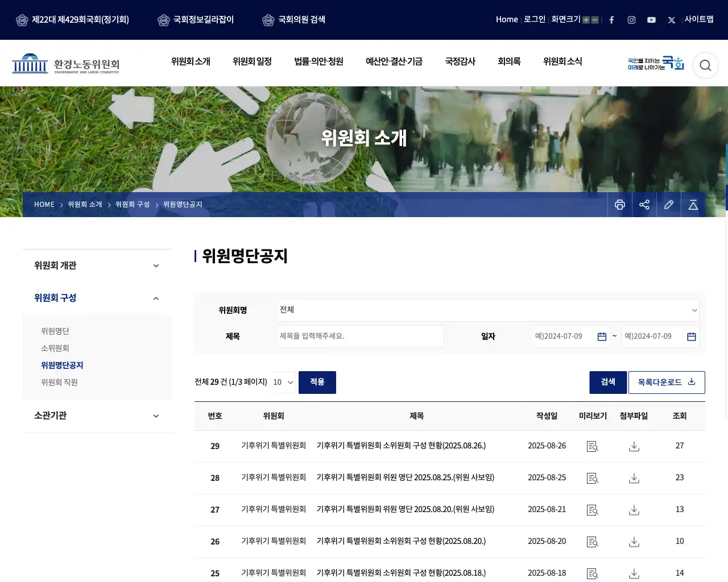Select 위원명단 in the sidebar
This screenshot has width=728, height=582.
pyautogui.click(x=55, y=331)
